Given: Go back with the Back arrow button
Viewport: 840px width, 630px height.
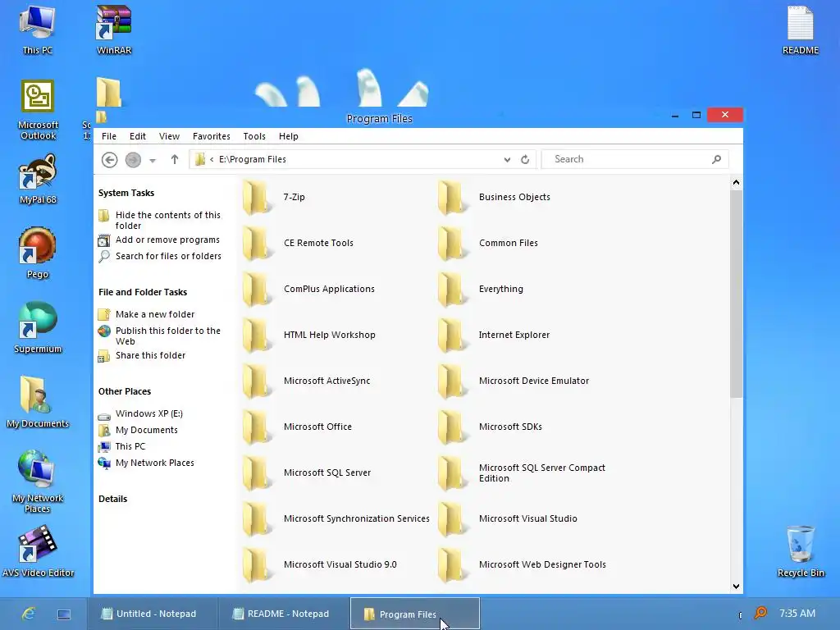Looking at the screenshot, I should click(109, 160).
